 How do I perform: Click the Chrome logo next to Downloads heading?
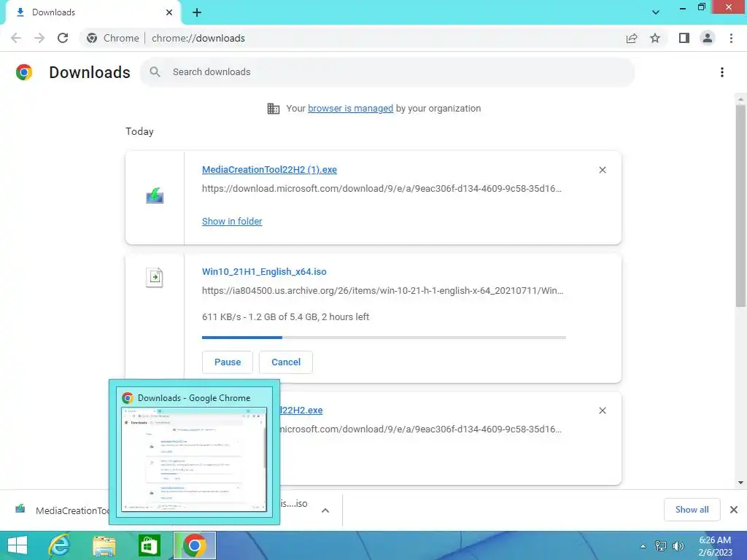click(24, 72)
